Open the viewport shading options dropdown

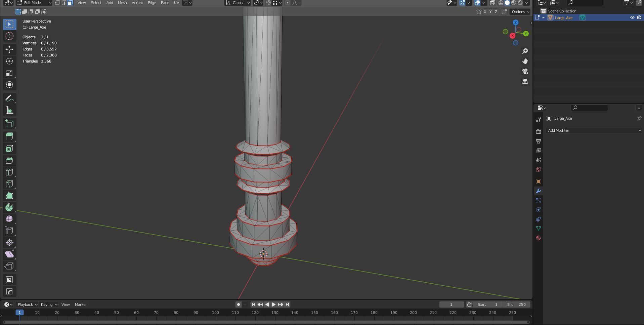point(526,3)
